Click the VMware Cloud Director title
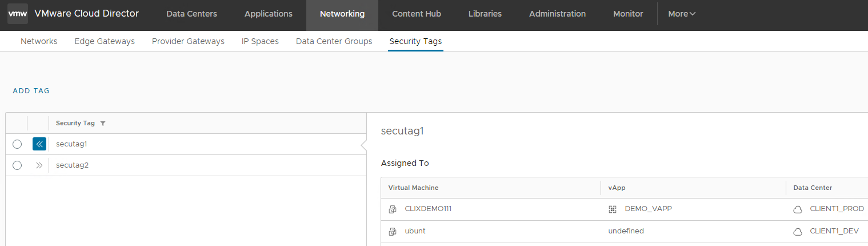This screenshot has height=246, width=868. coord(87,14)
